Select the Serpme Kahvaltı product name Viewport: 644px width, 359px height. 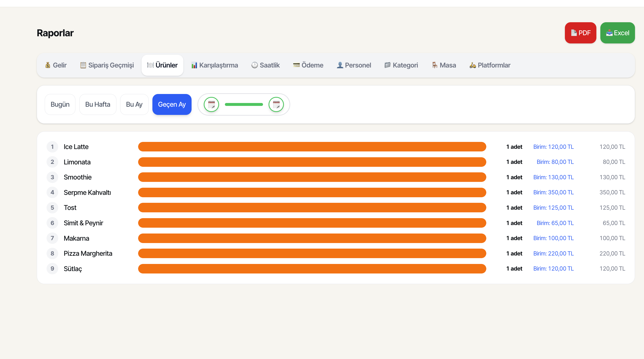(87, 192)
